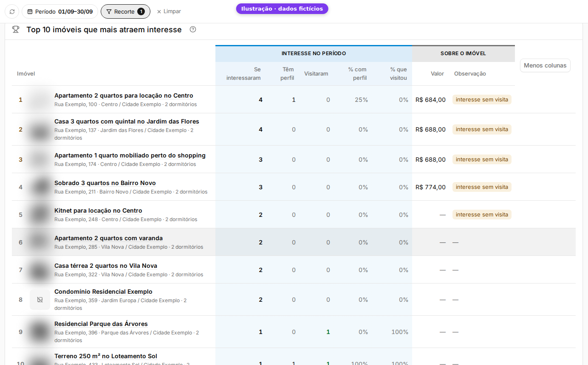
Task: Click the Observação column header
Action: tap(470, 73)
